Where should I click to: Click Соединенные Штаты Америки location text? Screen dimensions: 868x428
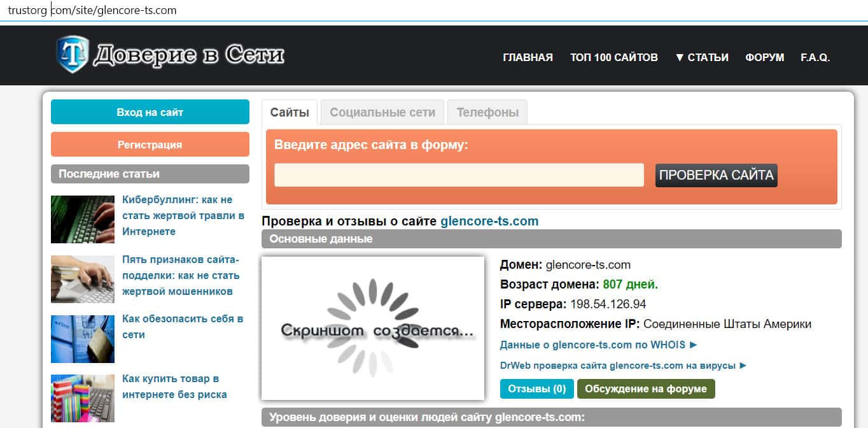[727, 324]
